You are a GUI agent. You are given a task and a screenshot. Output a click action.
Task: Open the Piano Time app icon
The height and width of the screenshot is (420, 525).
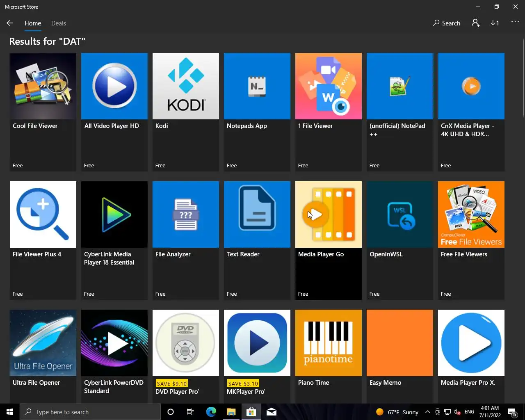coord(329,343)
